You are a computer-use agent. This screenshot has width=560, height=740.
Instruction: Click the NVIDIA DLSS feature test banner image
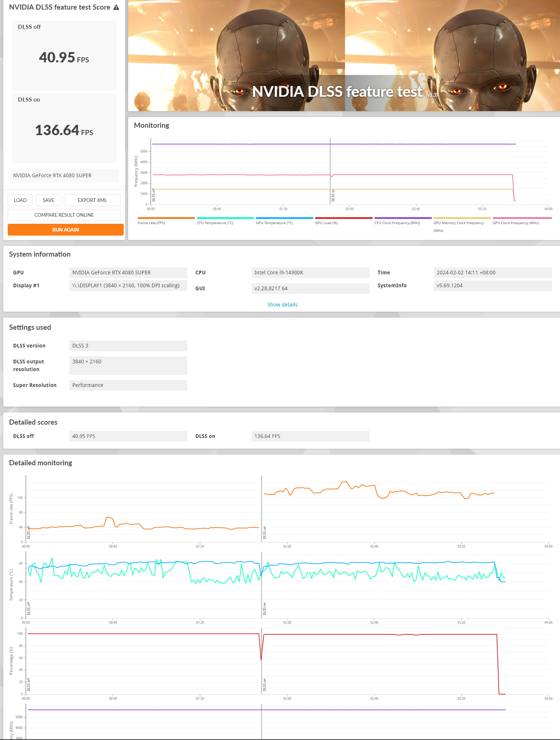pyautogui.click(x=344, y=55)
